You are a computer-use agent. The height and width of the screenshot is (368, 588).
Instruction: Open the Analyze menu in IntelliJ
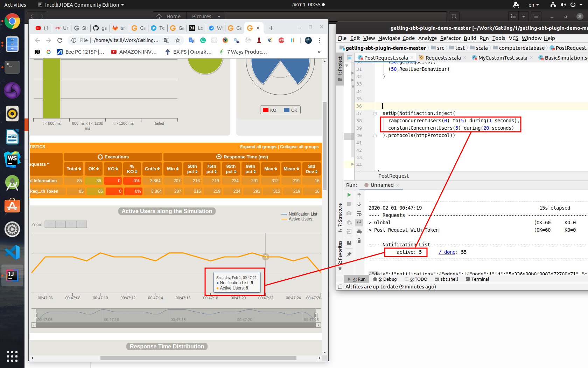427,38
